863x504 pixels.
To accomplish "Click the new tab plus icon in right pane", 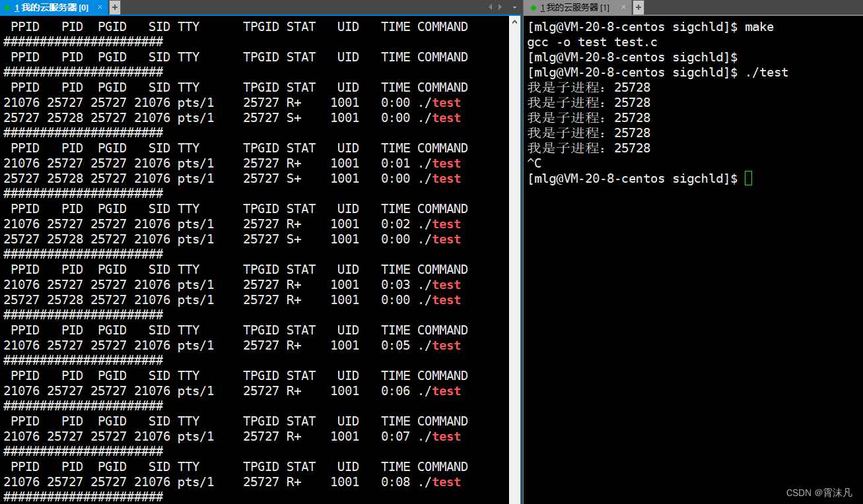I will [638, 7].
